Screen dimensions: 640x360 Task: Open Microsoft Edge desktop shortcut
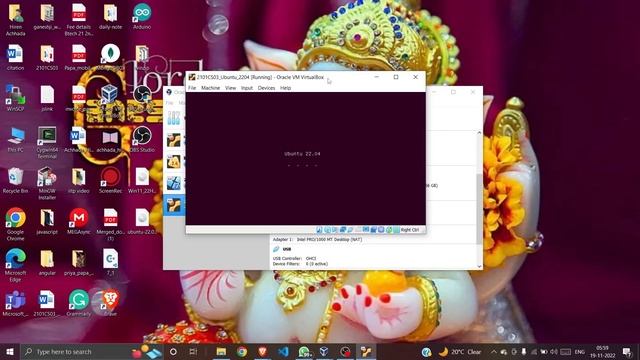(15, 265)
